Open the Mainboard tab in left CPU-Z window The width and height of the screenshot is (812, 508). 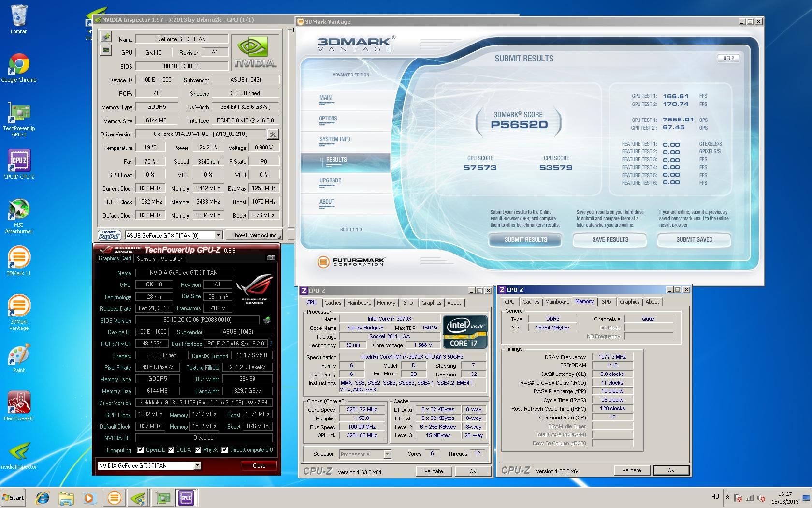coord(359,303)
